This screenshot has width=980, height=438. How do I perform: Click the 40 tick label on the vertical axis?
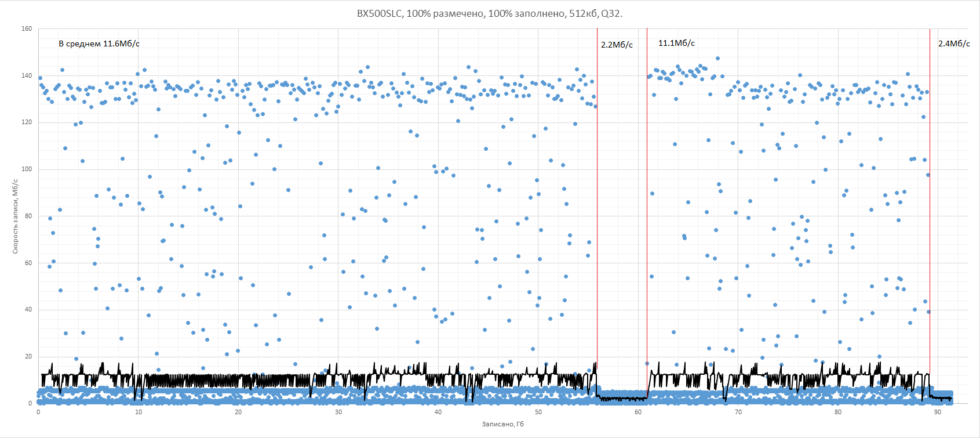[28, 310]
